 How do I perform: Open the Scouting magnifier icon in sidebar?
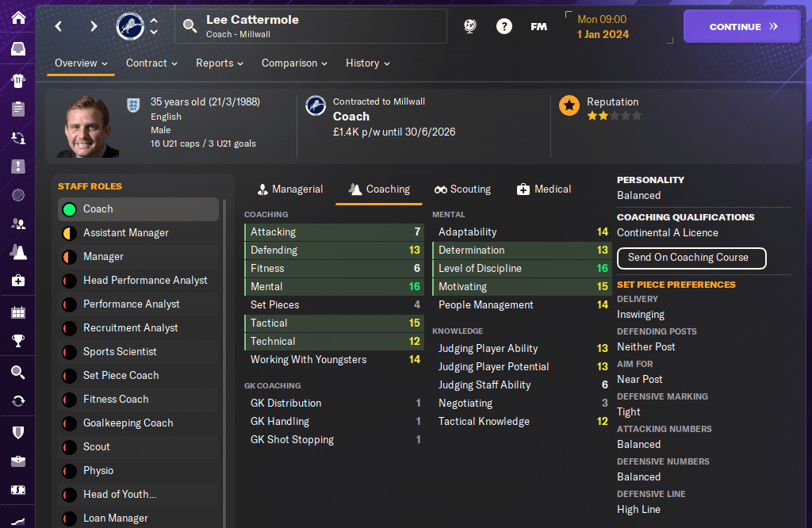coord(18,372)
